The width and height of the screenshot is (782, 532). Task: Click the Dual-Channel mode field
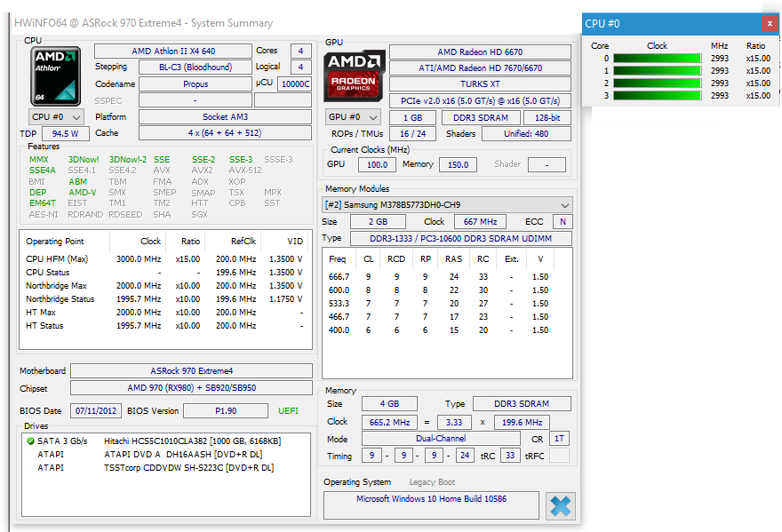pos(441,439)
